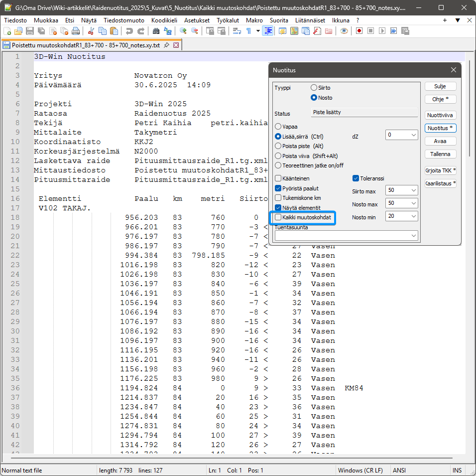Toggle the show all characters pilcrow icon
Screen dimensions: 476x476
tap(248, 31)
